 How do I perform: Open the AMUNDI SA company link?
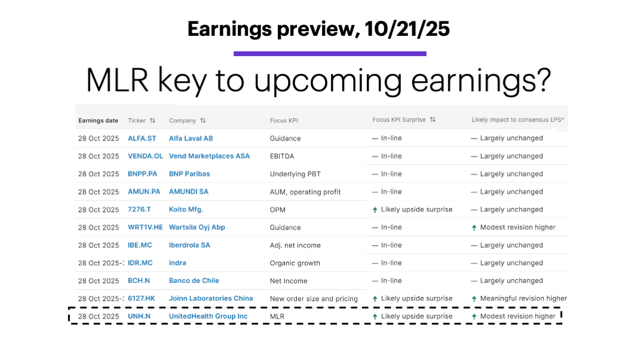(x=189, y=192)
